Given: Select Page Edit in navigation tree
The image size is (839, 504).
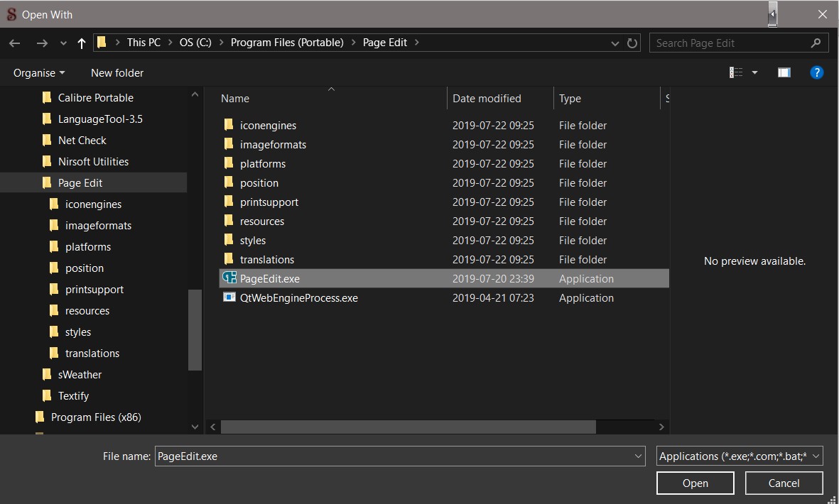Looking at the screenshot, I should [x=80, y=182].
